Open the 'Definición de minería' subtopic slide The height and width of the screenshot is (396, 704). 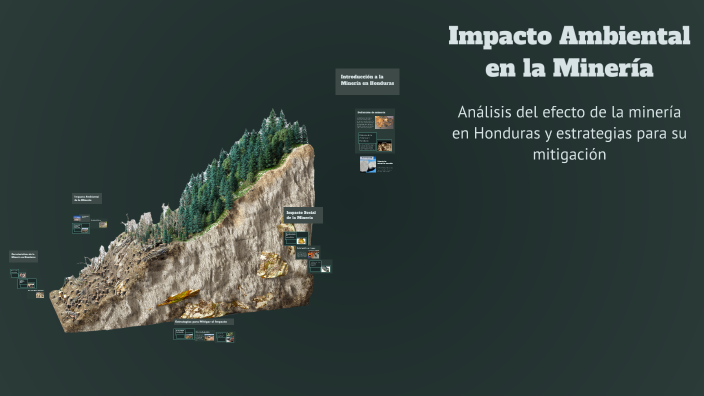pyautogui.click(x=375, y=120)
